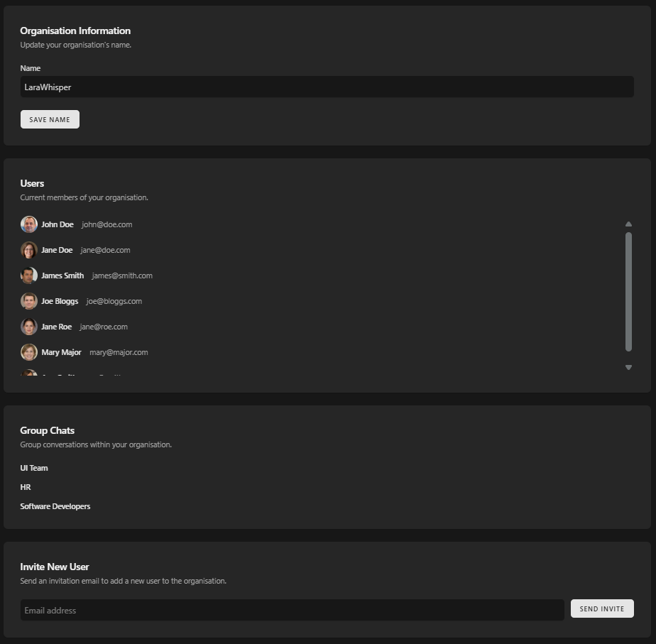Click Mary Major's profile picture
This screenshot has height=644, width=656.
[x=28, y=352]
